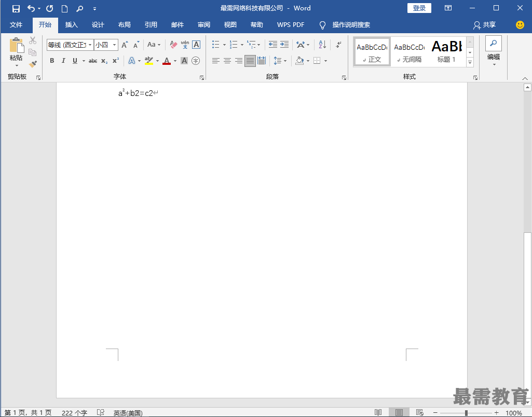Apply the yellow text highlight color
This screenshot has height=417, width=532.
tap(149, 61)
